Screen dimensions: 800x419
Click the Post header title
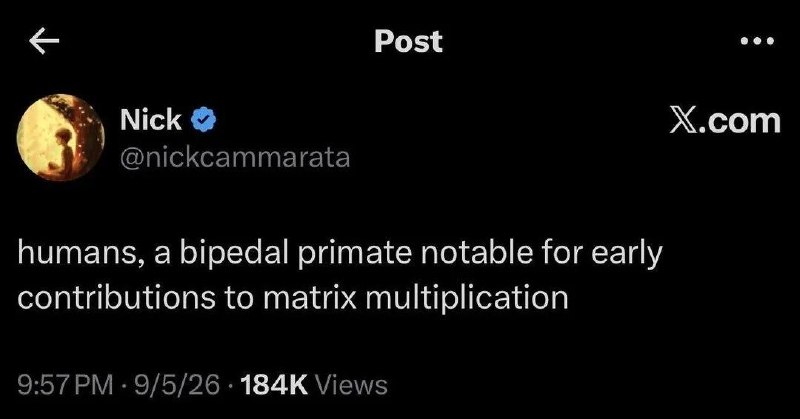coord(408,41)
